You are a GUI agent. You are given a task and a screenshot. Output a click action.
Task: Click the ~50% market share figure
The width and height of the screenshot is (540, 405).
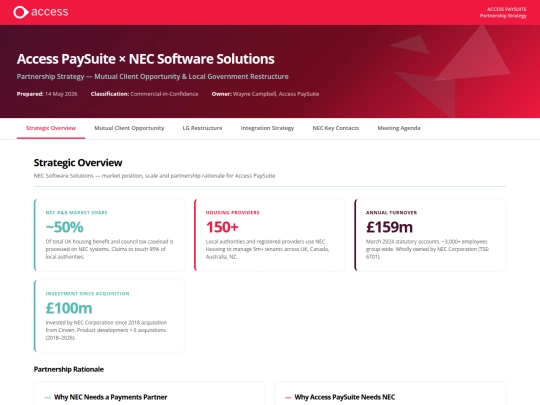(64, 227)
